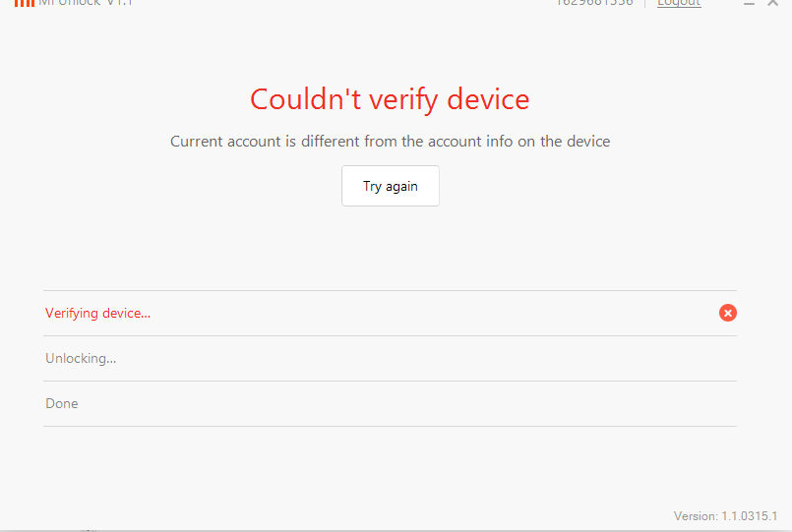Log out via the Logout link
The image size is (792, 532).
tap(679, 3)
